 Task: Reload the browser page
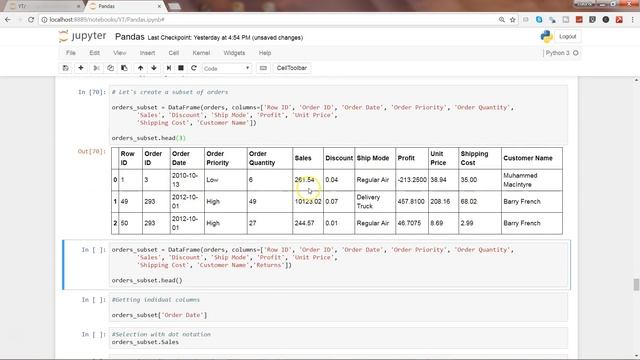pos(31,20)
